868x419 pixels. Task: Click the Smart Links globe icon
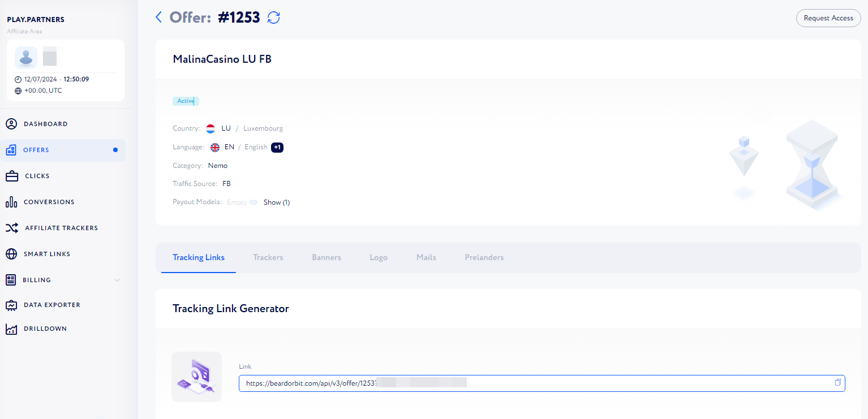[x=11, y=254]
